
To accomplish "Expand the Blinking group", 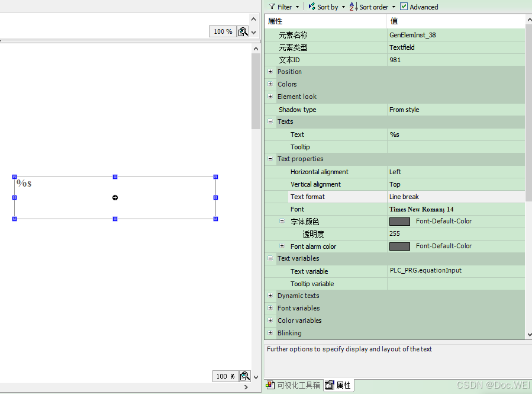I will (270, 333).
